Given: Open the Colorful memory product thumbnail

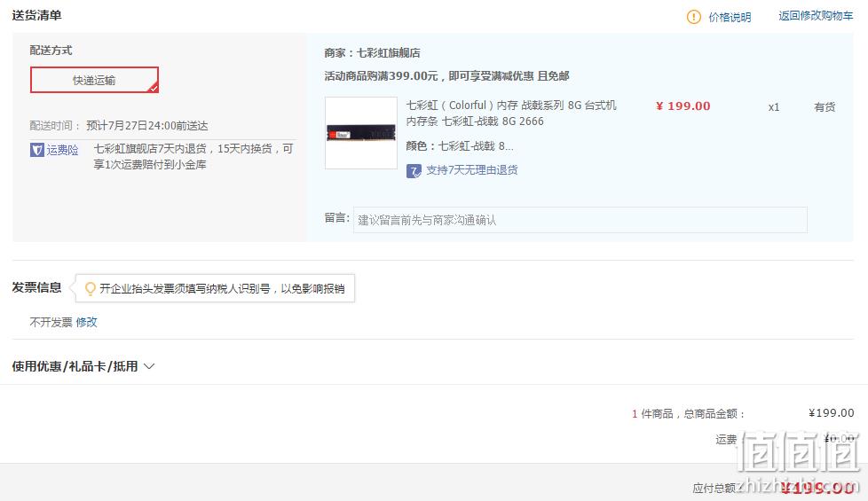Looking at the screenshot, I should 361,133.
